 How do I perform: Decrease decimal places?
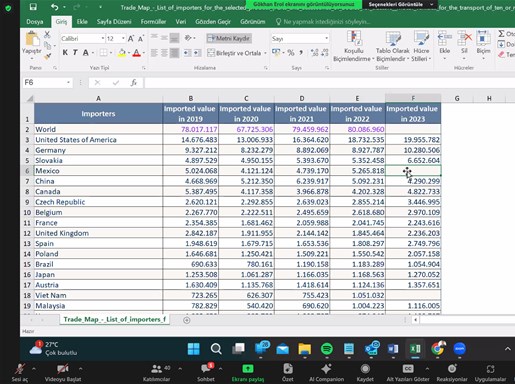[325, 53]
